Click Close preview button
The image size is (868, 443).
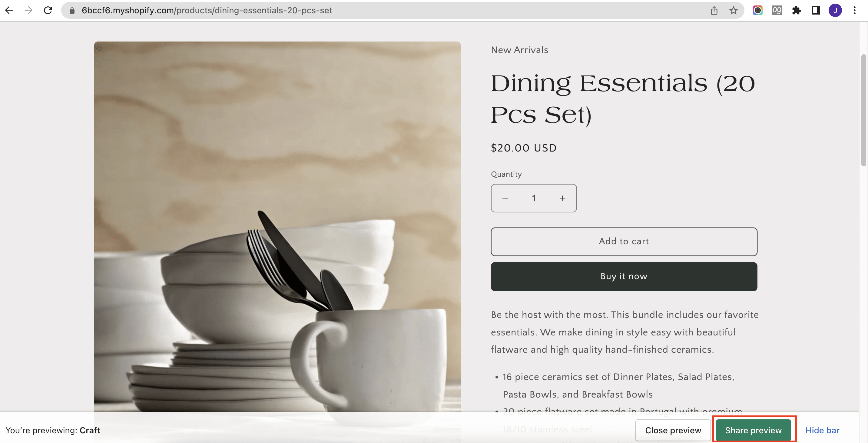point(673,430)
